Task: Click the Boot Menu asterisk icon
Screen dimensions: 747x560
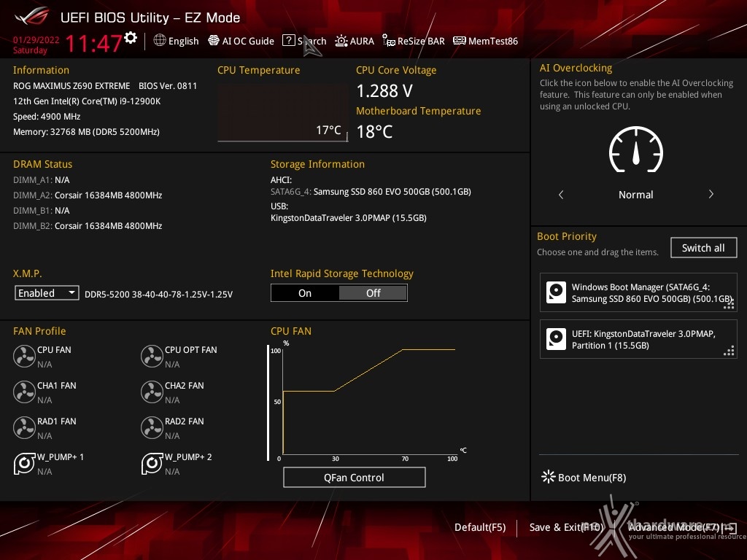Action: tap(549, 477)
